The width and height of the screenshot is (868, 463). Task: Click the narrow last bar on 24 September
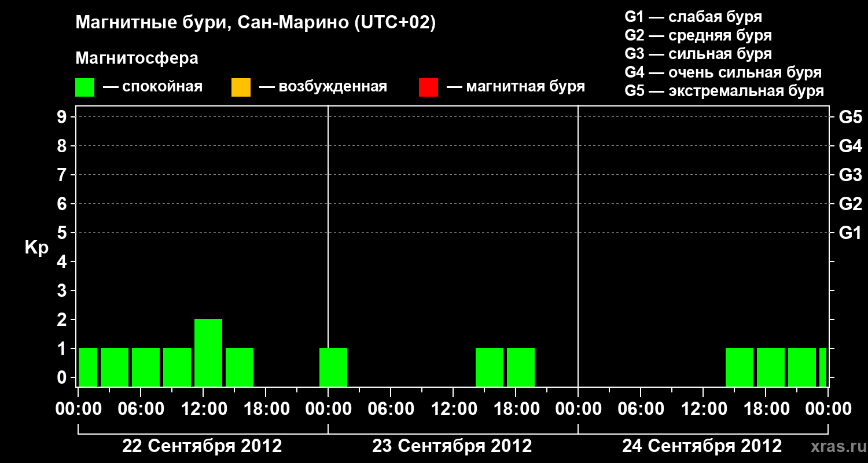pyautogui.click(x=823, y=367)
